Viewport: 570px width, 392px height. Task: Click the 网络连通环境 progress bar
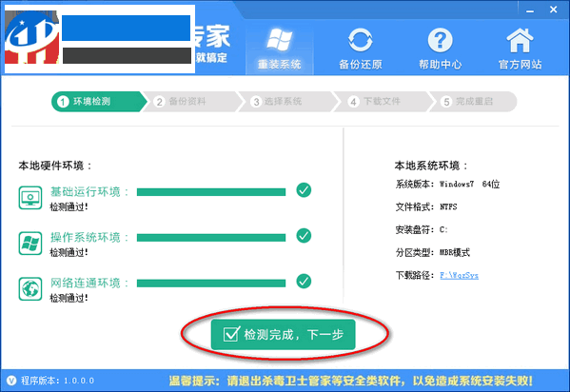coord(211,284)
